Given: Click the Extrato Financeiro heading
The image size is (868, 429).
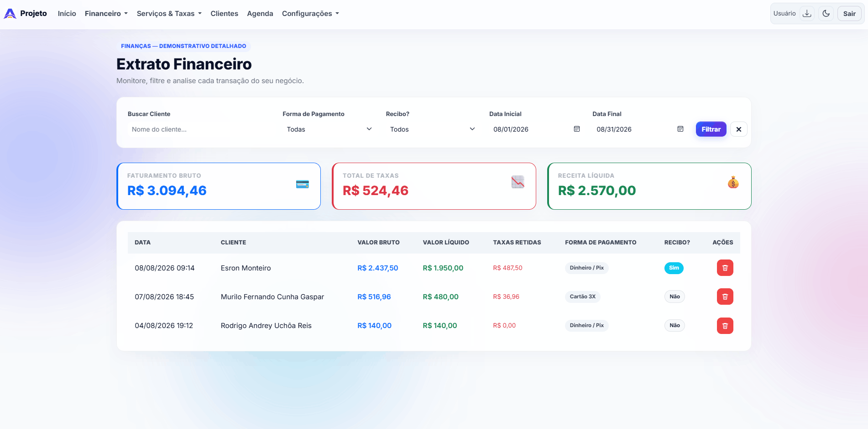Looking at the screenshot, I should point(184,64).
